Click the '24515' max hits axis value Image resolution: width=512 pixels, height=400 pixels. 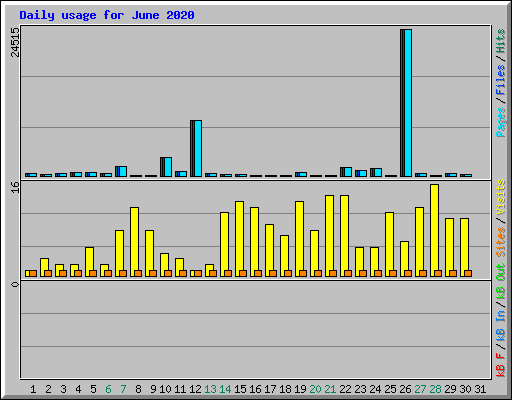pyautogui.click(x=15, y=42)
